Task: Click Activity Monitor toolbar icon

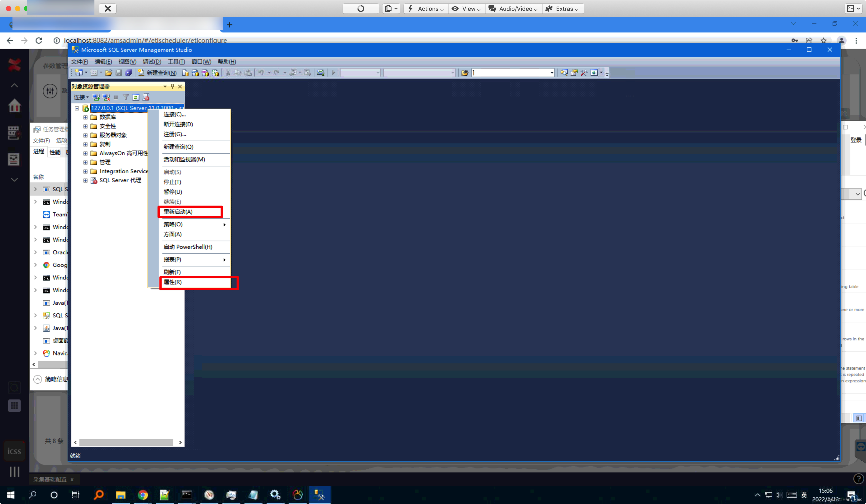Action: point(320,73)
